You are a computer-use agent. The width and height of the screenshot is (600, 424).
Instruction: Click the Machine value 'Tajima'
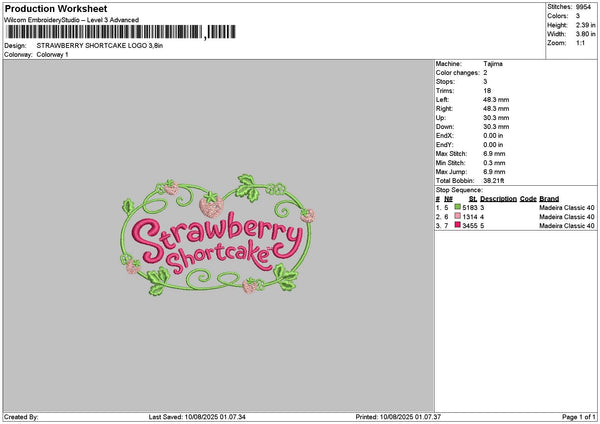point(493,64)
